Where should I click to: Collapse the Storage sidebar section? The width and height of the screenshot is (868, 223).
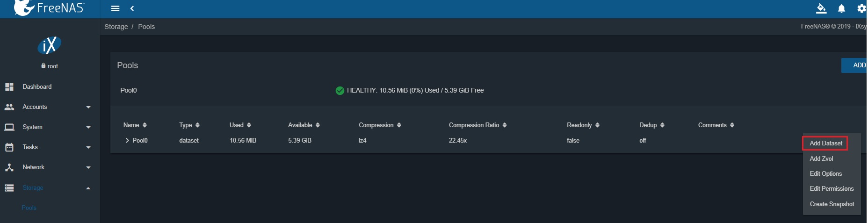[x=88, y=188]
